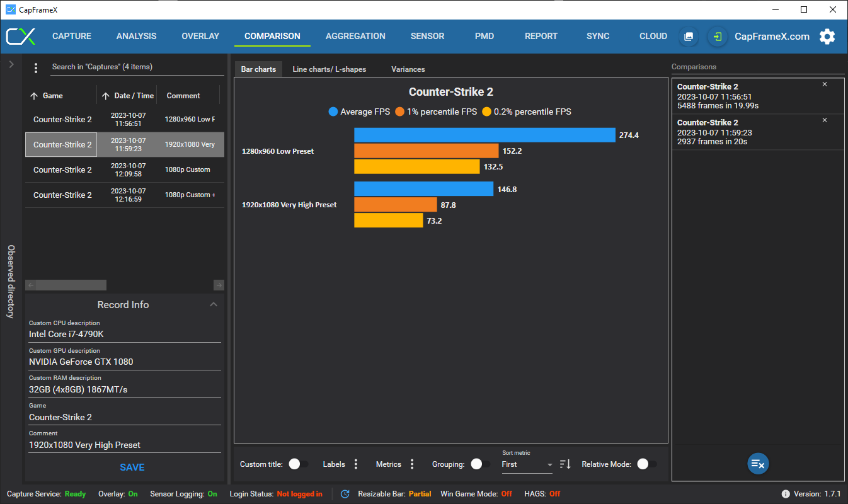Edit the Custom CPU description field

point(125,335)
